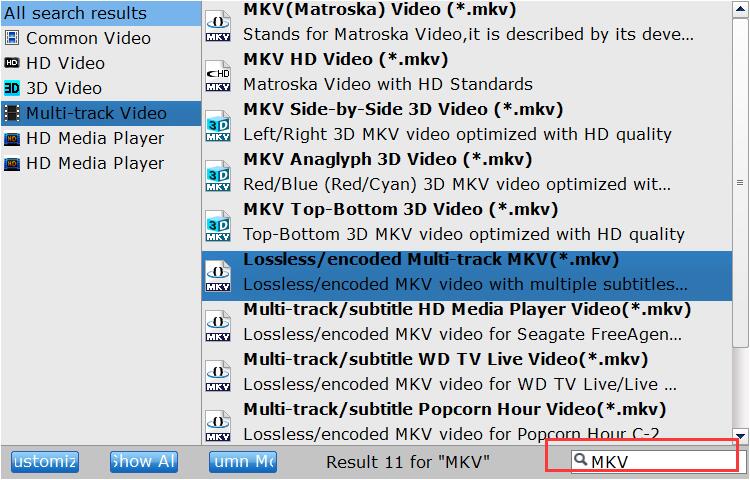Select the Multi-track Video category
The image size is (750, 480).
[x=101, y=113]
